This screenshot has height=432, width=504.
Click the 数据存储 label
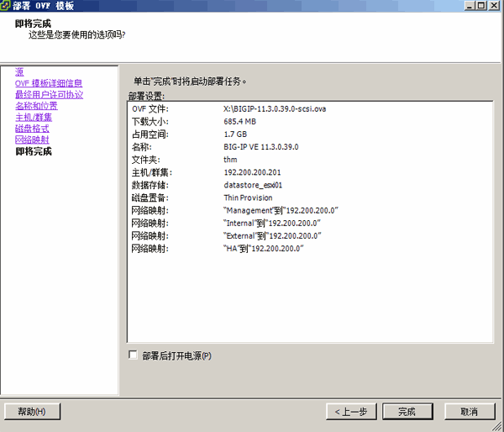pos(150,185)
